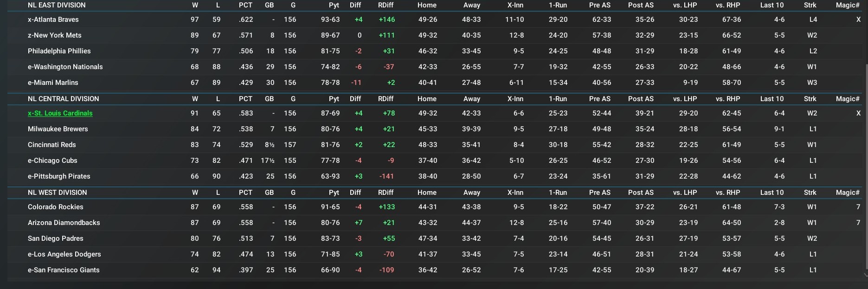868x289 pixels.
Task: Select Colorado Rockies in NL West
Action: coord(56,207)
